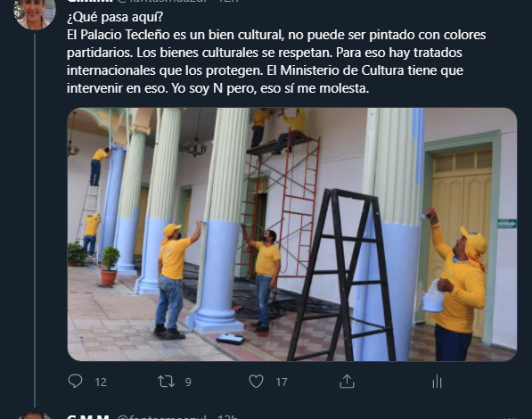The height and width of the screenshot is (419, 532).
Task: Click the @fantasmaazul handle on lower tweet
Action: tap(162, 417)
